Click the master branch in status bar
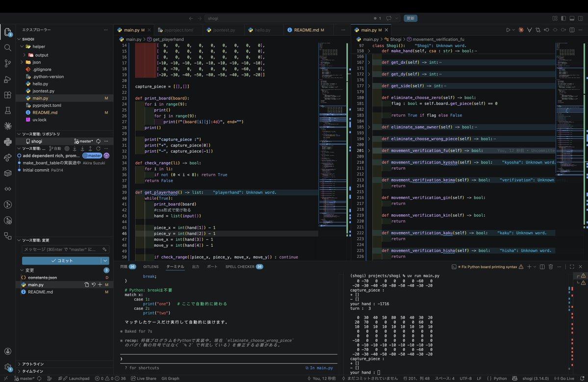The width and height of the screenshot is (588, 382). tap(25, 379)
